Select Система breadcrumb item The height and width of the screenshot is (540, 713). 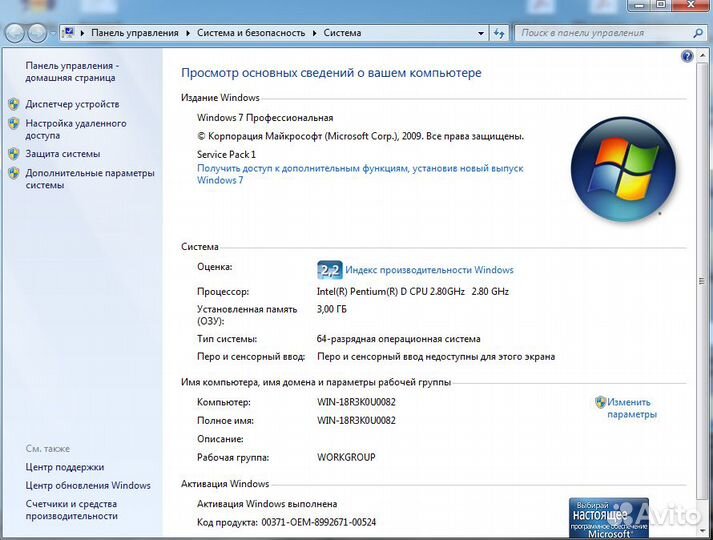click(342, 33)
